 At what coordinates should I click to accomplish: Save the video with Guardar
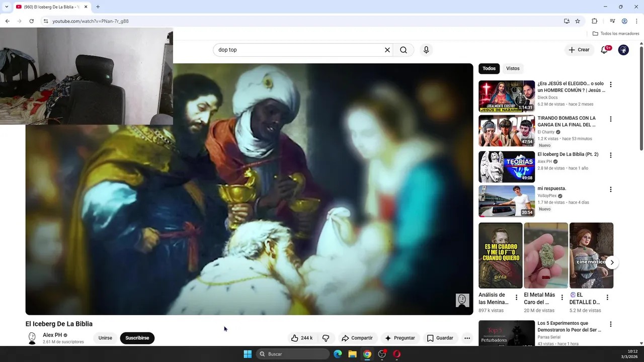(x=440, y=338)
